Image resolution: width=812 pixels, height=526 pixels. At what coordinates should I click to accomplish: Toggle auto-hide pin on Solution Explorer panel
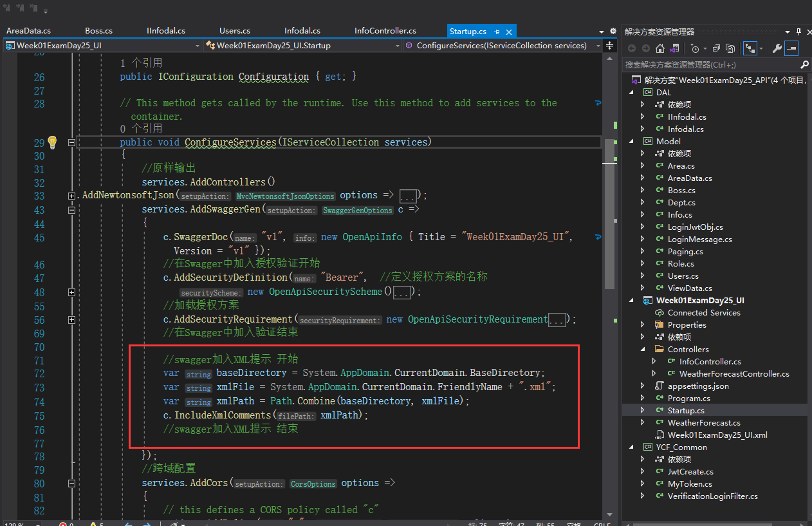pyautogui.click(x=798, y=32)
